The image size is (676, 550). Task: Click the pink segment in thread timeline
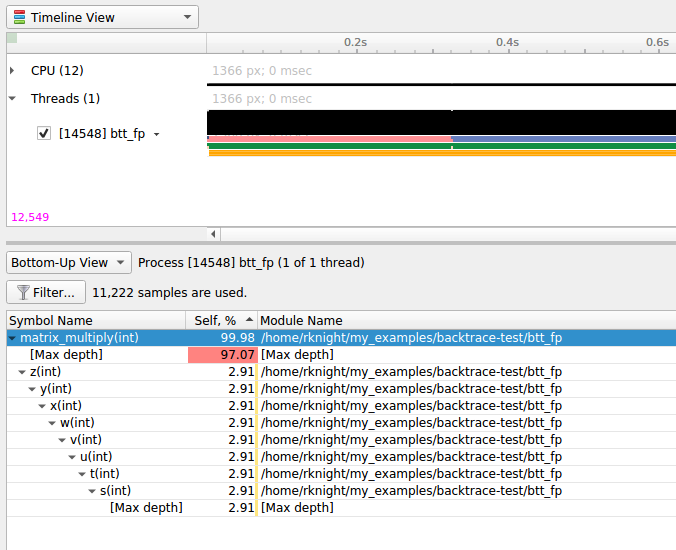(x=330, y=138)
